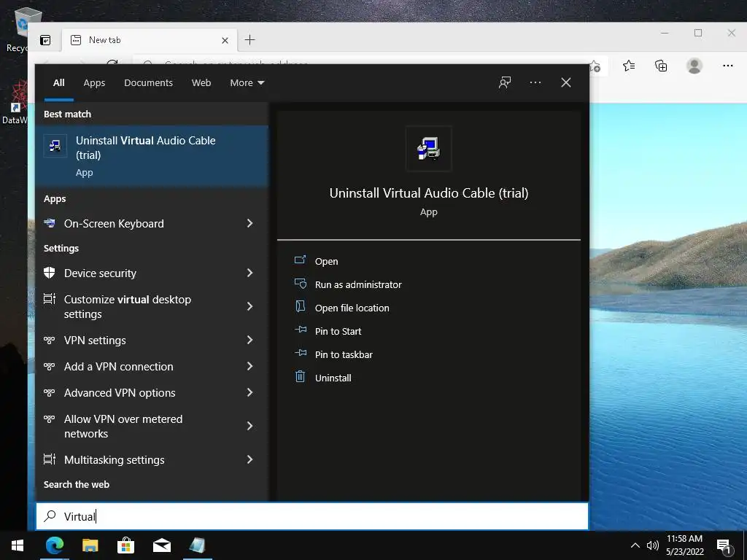This screenshot has height=560, width=747.
Task: Expand Add a VPN connection arrow
Action: pyautogui.click(x=249, y=366)
